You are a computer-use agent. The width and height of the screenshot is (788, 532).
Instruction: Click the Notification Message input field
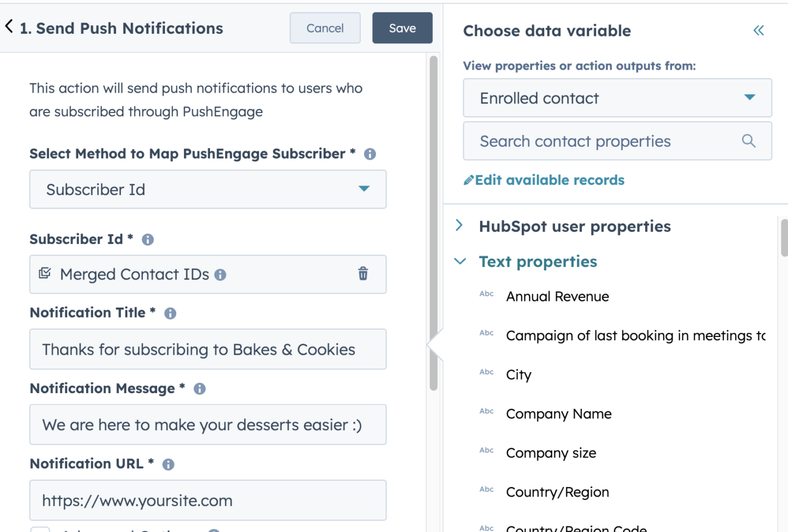208,425
